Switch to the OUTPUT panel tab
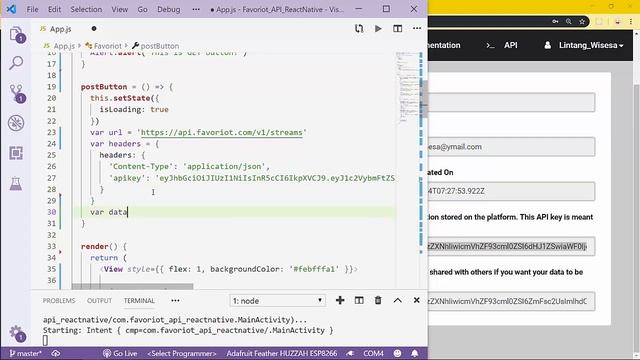640x360 pixels. tap(99, 300)
